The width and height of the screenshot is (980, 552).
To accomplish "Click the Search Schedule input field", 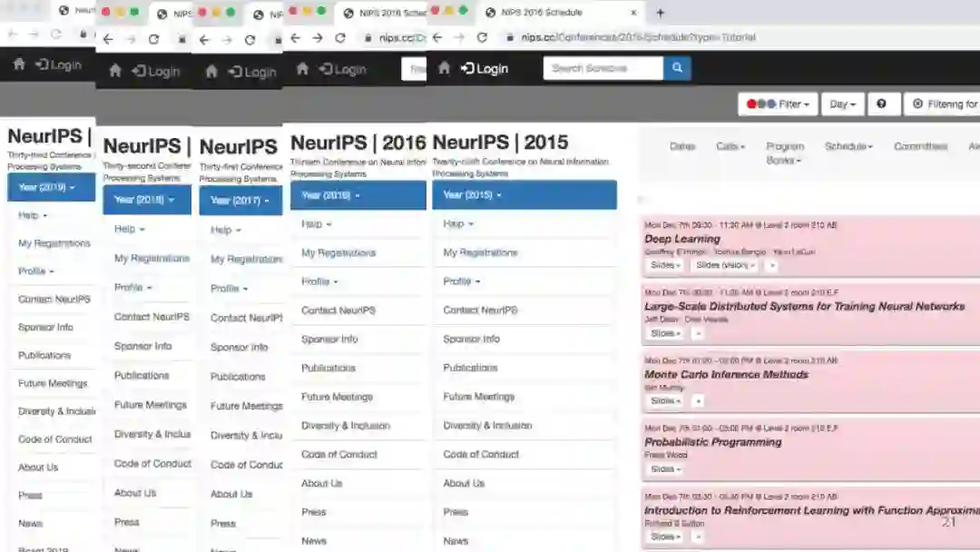I will (x=603, y=67).
